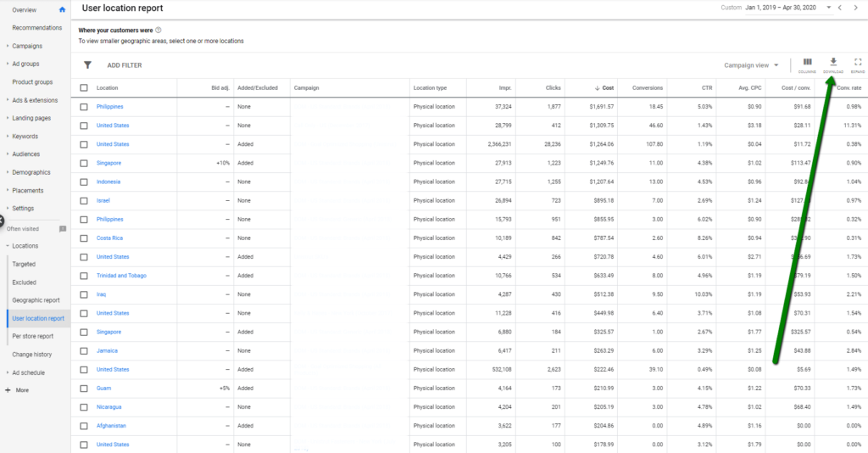Go to next date range arrow

tap(856, 8)
